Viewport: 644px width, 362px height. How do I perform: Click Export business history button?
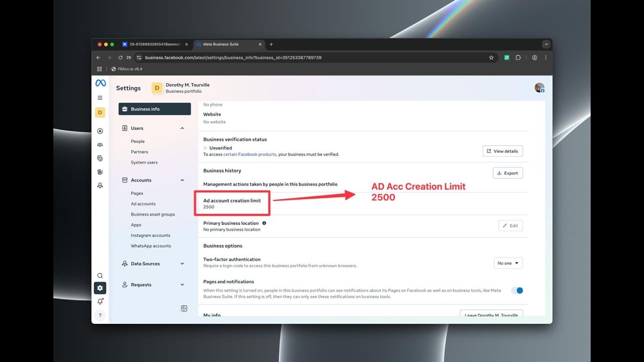508,173
